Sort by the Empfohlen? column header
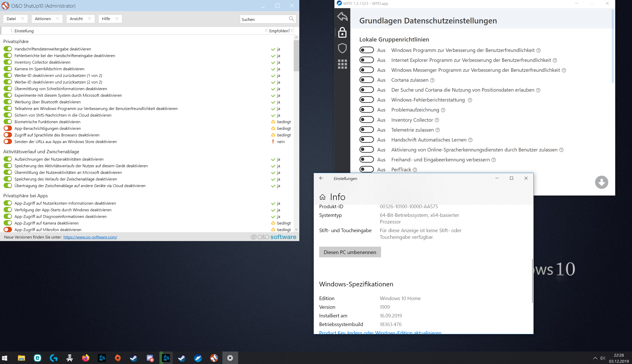 279,31
